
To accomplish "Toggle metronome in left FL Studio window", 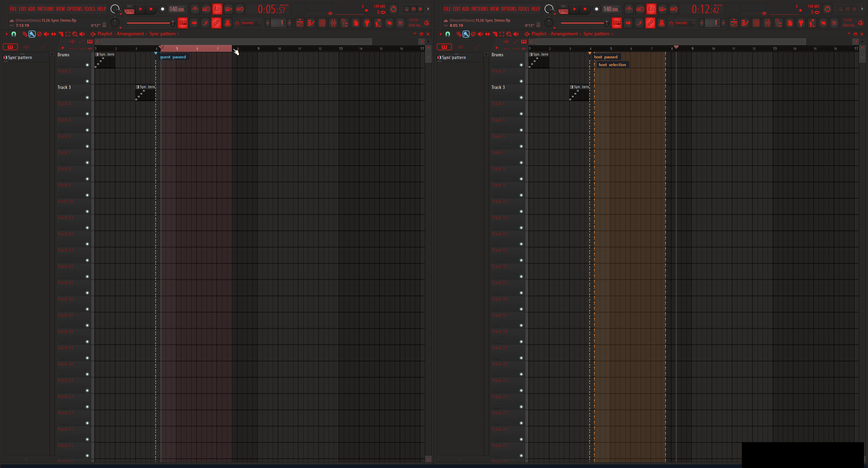I will [x=195, y=9].
